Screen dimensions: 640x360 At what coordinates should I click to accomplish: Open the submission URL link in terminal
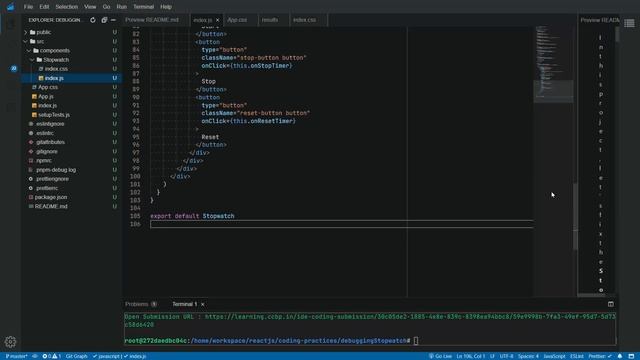click(x=370, y=320)
